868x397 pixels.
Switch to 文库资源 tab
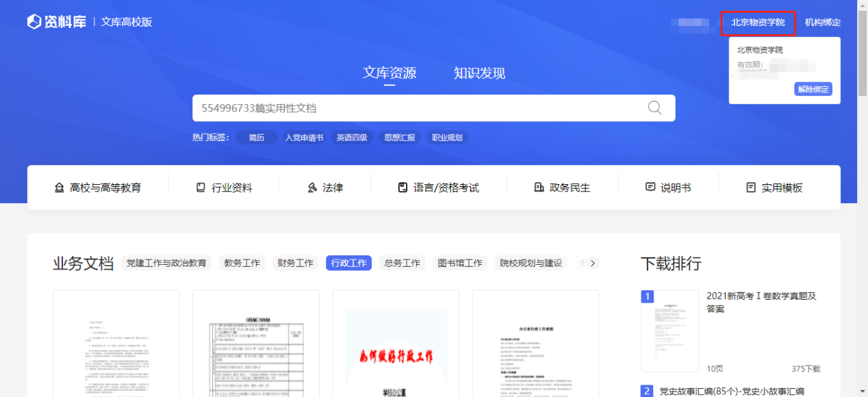pyautogui.click(x=389, y=73)
